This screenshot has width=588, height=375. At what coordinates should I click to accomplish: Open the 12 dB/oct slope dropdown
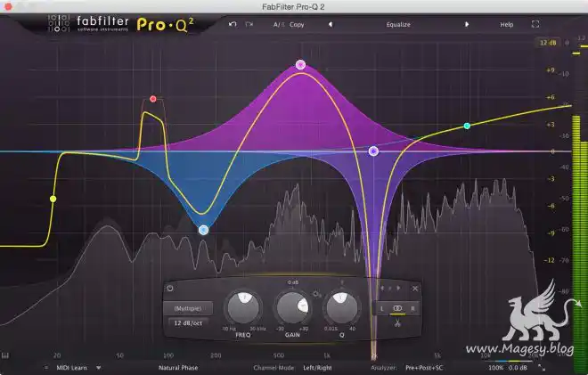[x=188, y=322]
